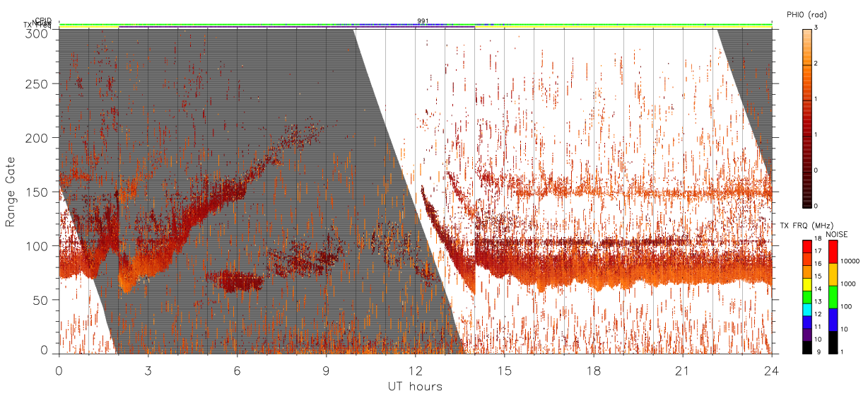Select the cyan 12–13 MHz TX FRQ swatch
This screenshot has height=401, width=868.
coord(807,309)
